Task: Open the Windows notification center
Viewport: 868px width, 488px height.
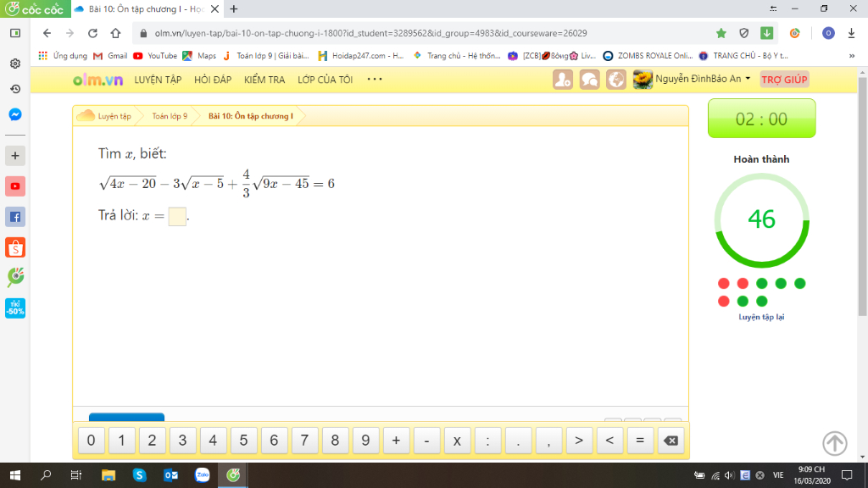Action: click(x=847, y=475)
